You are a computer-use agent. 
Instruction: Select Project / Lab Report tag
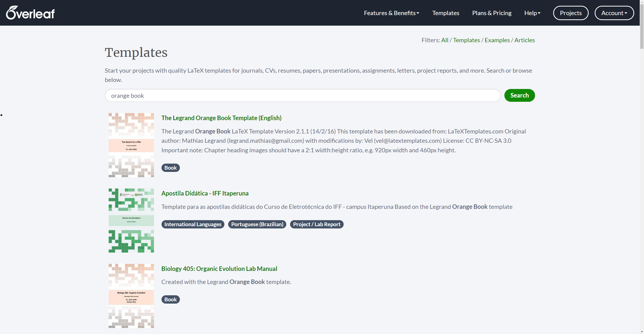(317, 224)
